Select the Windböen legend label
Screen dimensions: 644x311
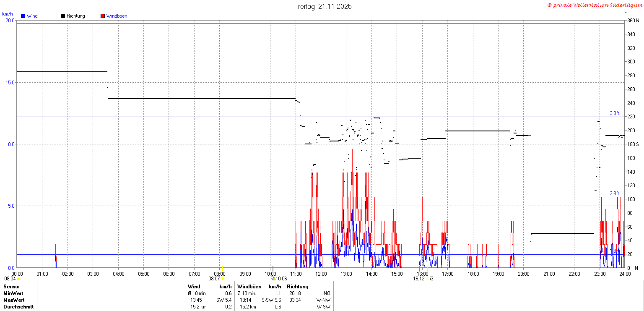coord(117,16)
